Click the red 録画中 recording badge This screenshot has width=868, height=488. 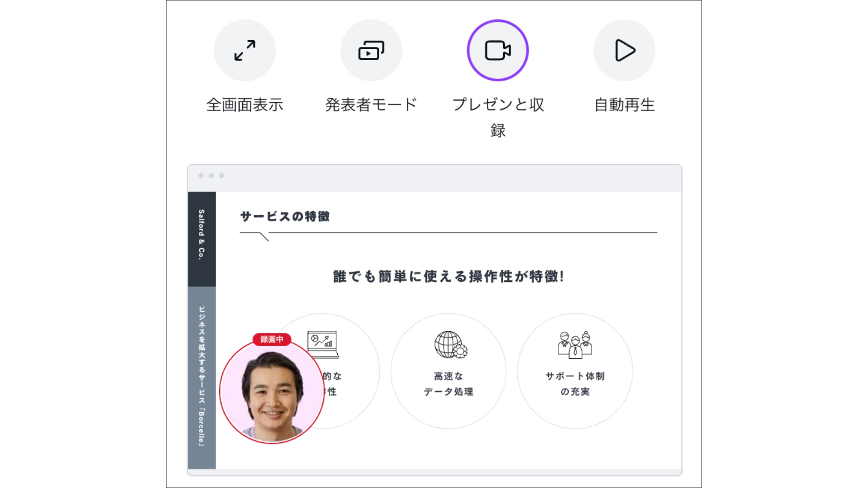(x=272, y=339)
